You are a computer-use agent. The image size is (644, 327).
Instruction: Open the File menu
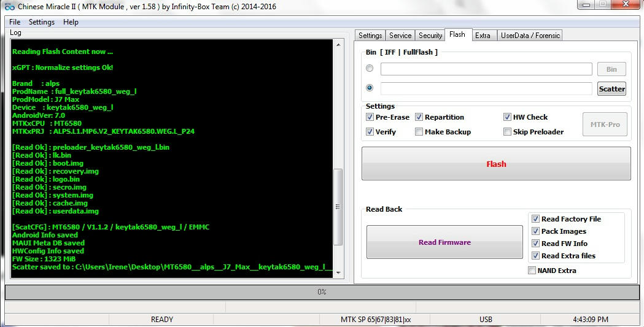click(15, 22)
